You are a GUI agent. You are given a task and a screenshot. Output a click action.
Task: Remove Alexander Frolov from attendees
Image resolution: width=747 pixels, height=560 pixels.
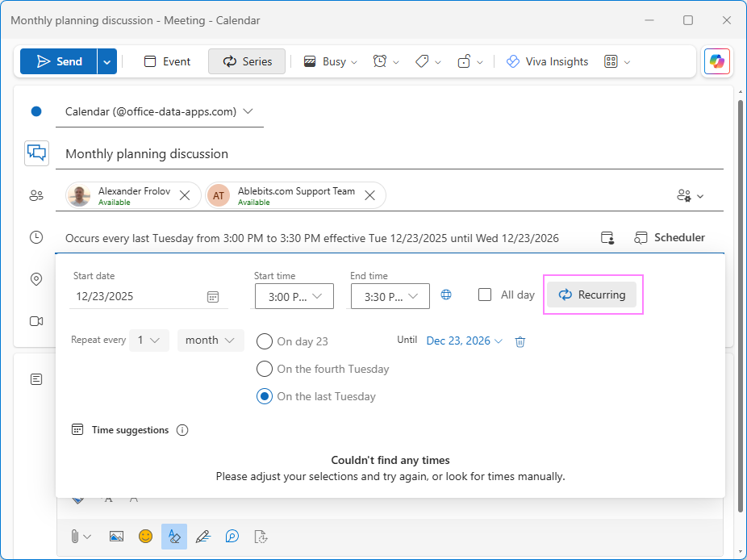click(185, 194)
